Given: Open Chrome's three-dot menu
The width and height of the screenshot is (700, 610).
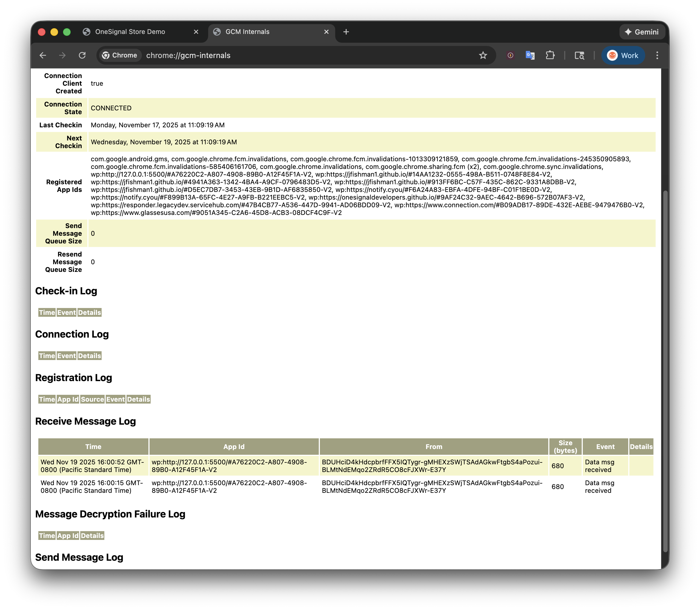Looking at the screenshot, I should point(657,56).
